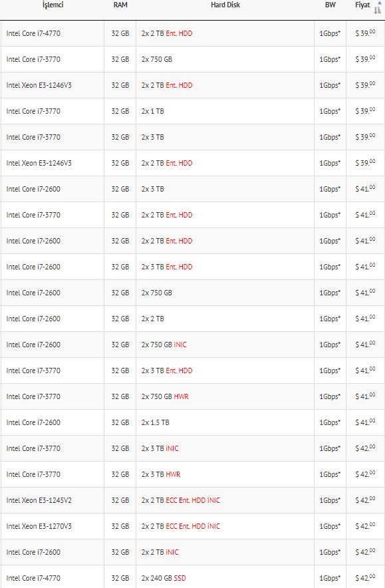Sort by the RAM column header
The width and height of the screenshot is (385, 588).
120,5
